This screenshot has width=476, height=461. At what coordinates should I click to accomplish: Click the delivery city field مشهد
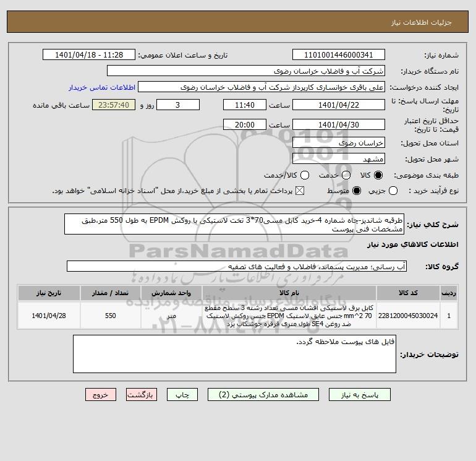click(x=339, y=159)
